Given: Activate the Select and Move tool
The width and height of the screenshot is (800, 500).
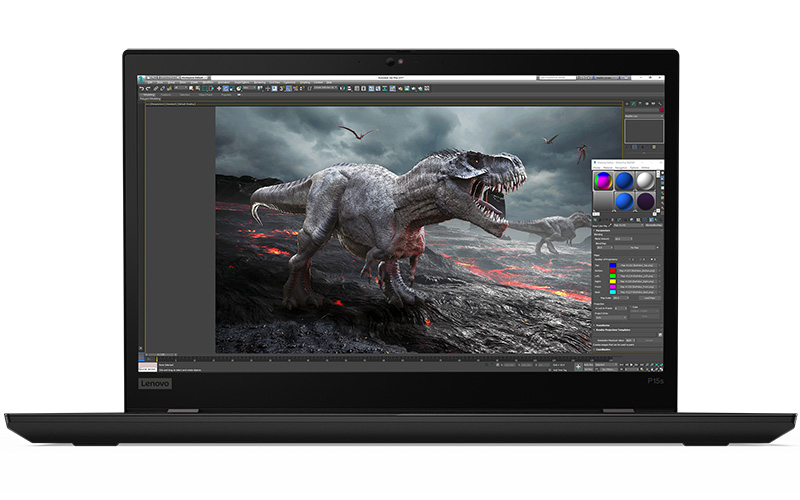Looking at the screenshot, I should coord(219,88).
